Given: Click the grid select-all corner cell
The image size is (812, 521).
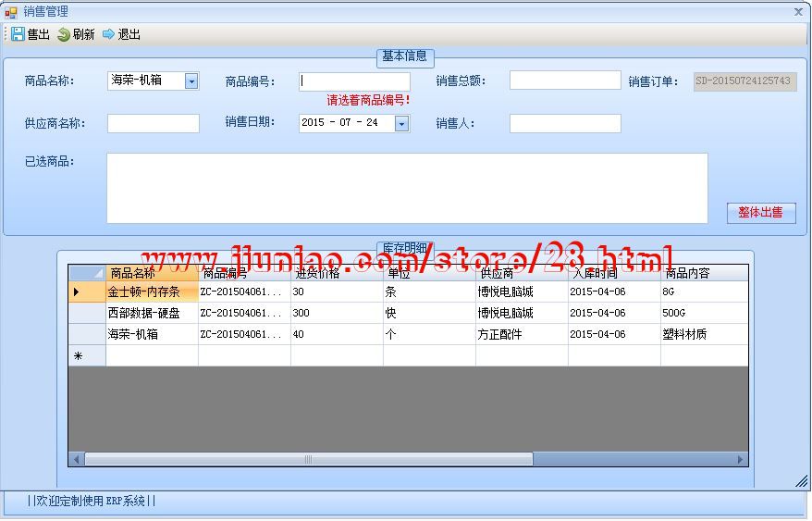Looking at the screenshot, I should [87, 273].
